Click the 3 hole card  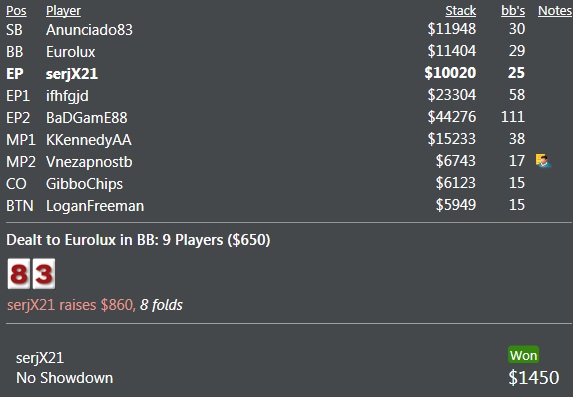[44, 274]
